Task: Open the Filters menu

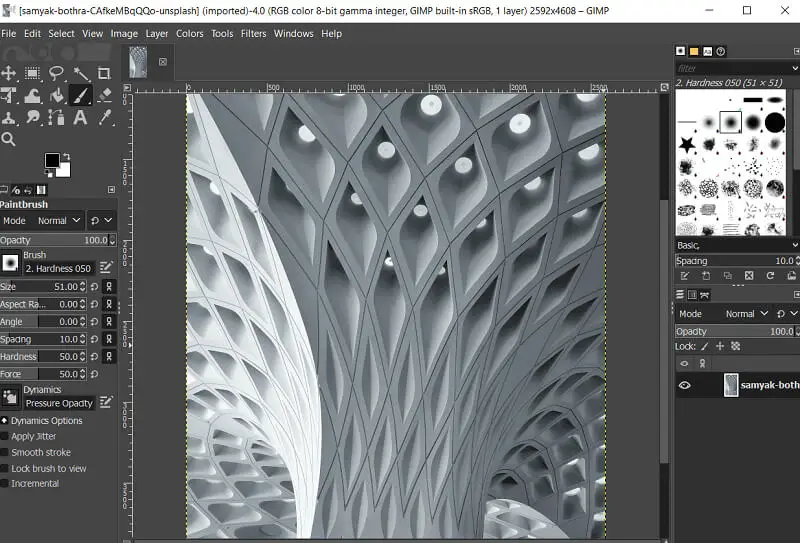Action: click(x=253, y=33)
